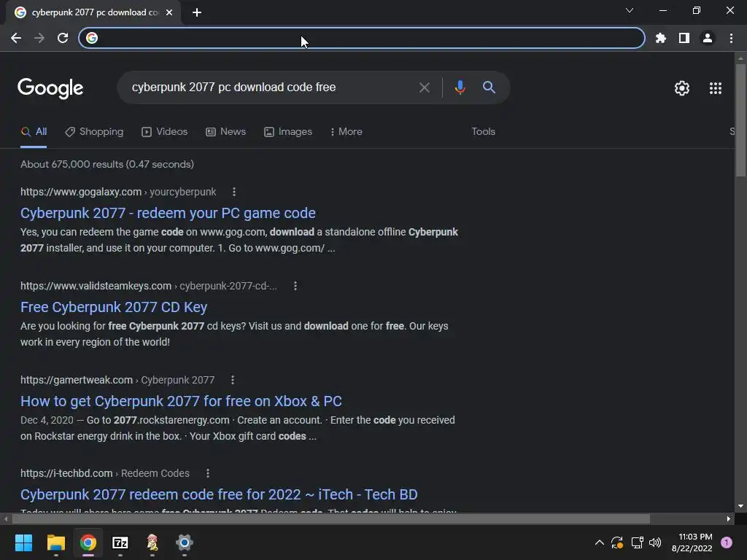
Task: Select the All results tab
Action: coord(34,132)
